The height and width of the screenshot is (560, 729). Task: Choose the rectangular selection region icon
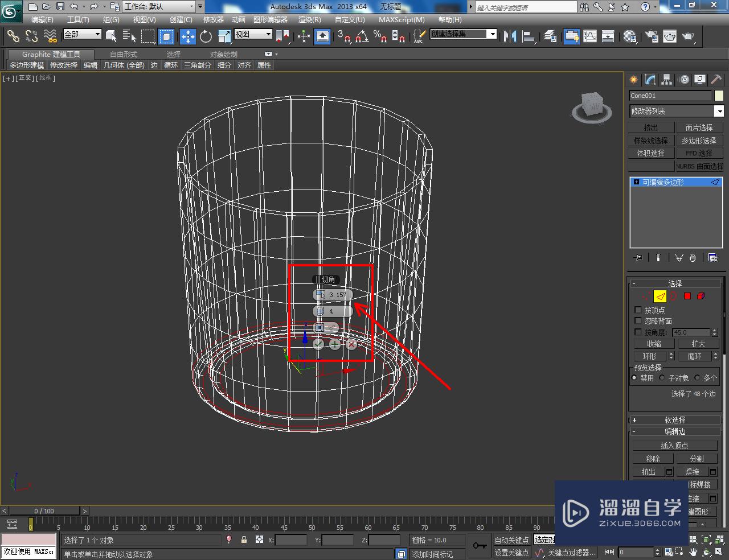[x=148, y=36]
